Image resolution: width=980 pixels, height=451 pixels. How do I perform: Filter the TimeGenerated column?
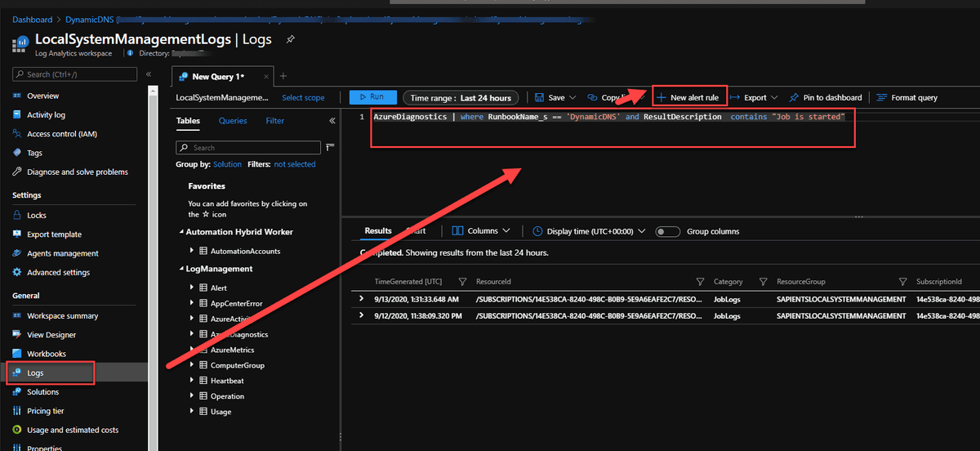click(462, 281)
